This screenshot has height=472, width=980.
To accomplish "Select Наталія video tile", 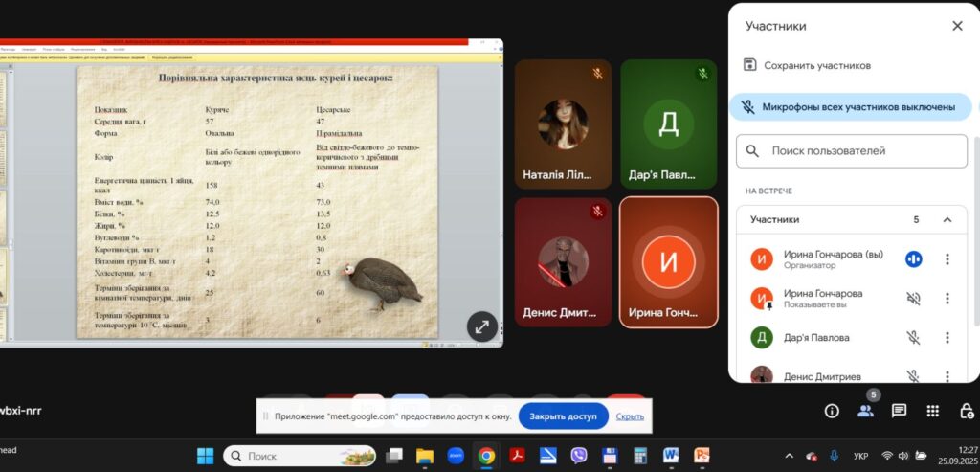I will point(563,124).
